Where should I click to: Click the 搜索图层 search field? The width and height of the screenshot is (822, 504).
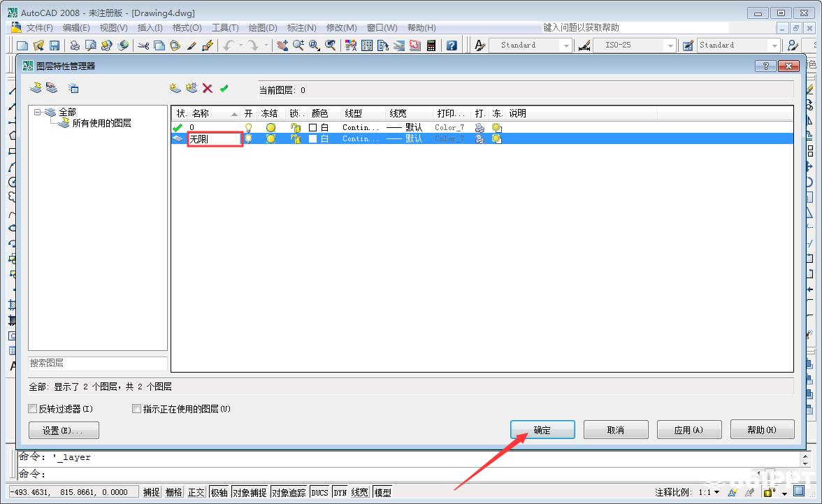[x=98, y=363]
